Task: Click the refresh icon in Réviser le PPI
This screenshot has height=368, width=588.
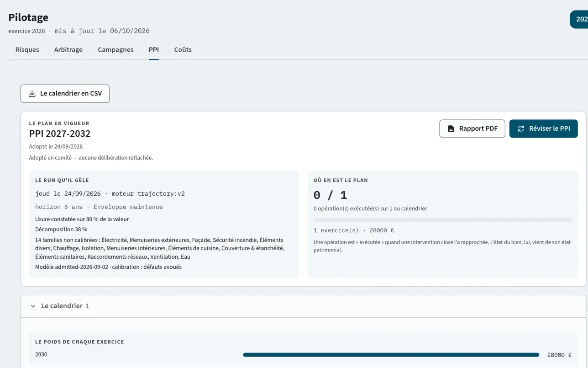Action: tap(521, 129)
